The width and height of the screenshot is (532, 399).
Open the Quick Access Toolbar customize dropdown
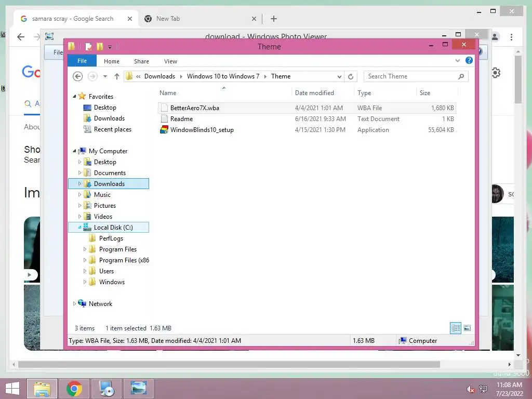coord(110,47)
